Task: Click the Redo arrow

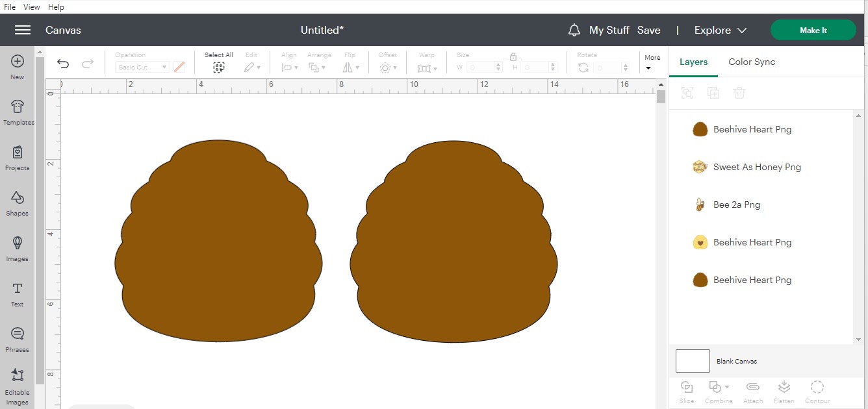Action: coord(87,63)
